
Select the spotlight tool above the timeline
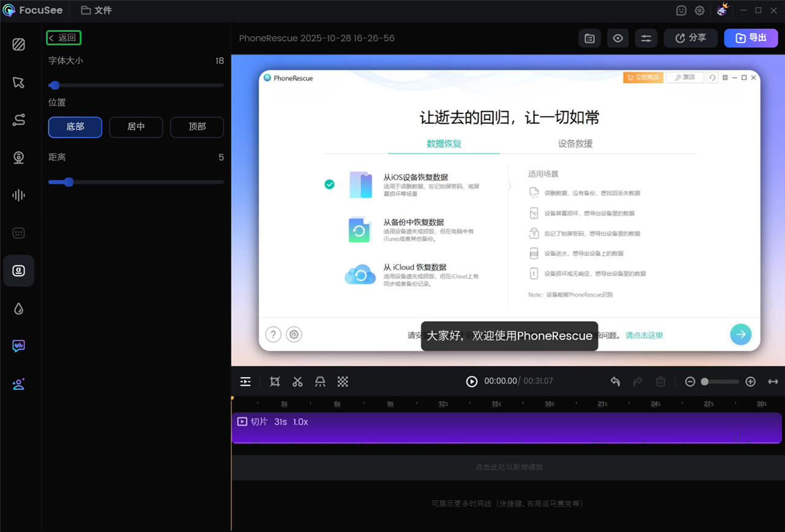click(320, 381)
